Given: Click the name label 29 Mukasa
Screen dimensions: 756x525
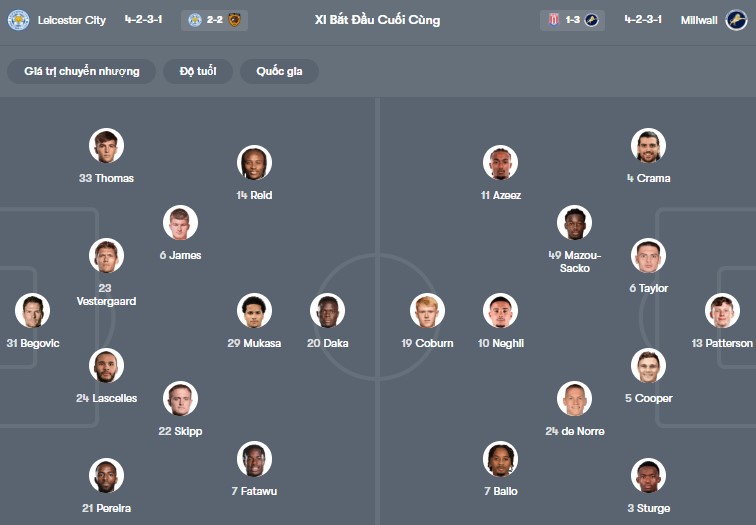Looking at the screenshot, I should 254,343.
